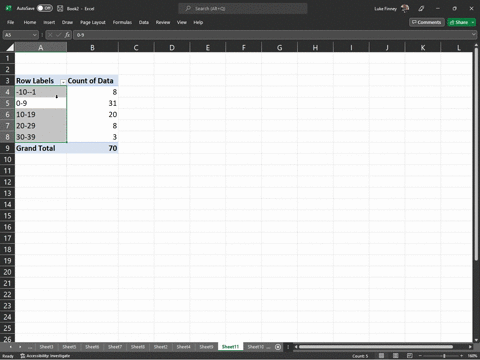Viewport: 480px width, 360px height.
Task: Click the vertical scrollbar down arrow
Action: click(x=476, y=340)
